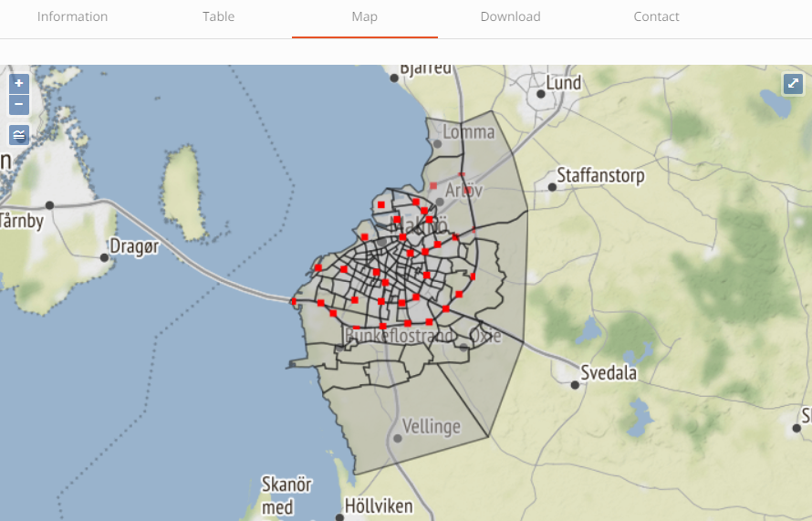812x521 pixels.
Task: Select the Map tab
Action: click(365, 16)
